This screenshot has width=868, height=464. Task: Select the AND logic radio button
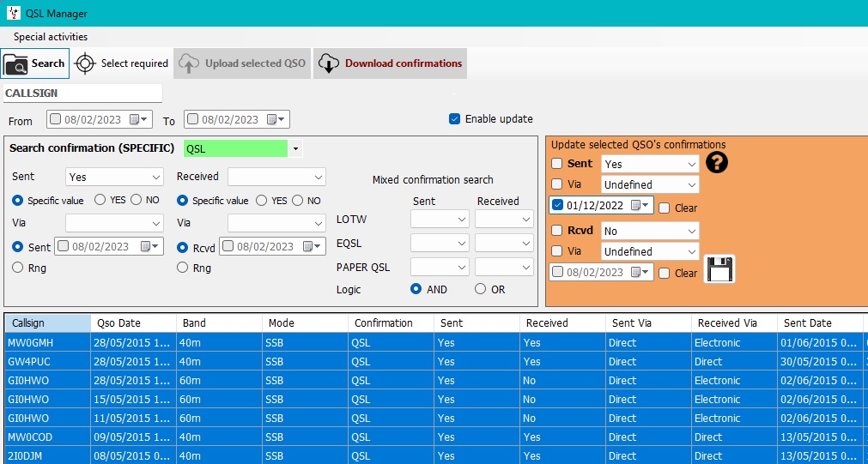coord(416,289)
